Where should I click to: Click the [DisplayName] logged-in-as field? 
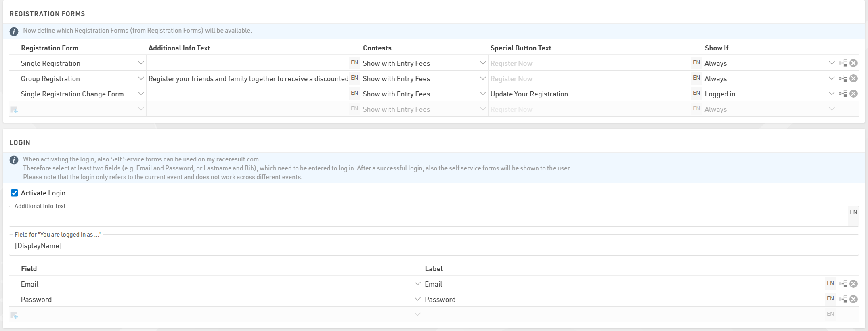(432, 246)
